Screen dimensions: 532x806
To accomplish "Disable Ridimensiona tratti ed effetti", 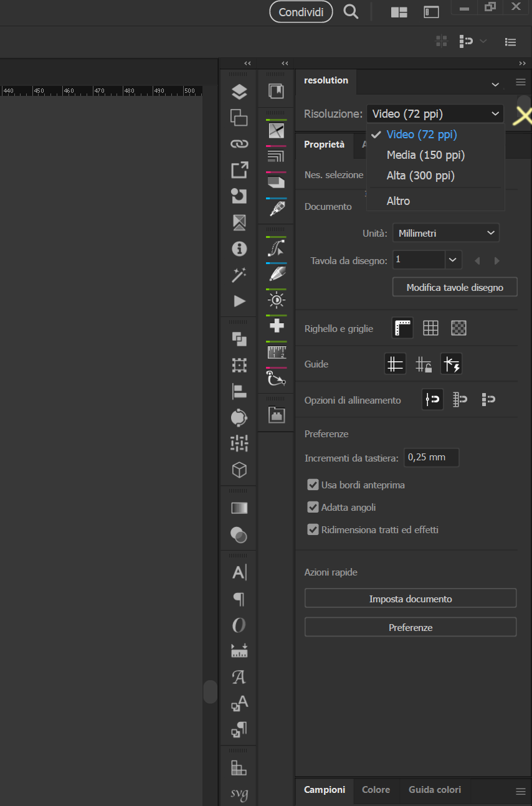I will (x=313, y=529).
